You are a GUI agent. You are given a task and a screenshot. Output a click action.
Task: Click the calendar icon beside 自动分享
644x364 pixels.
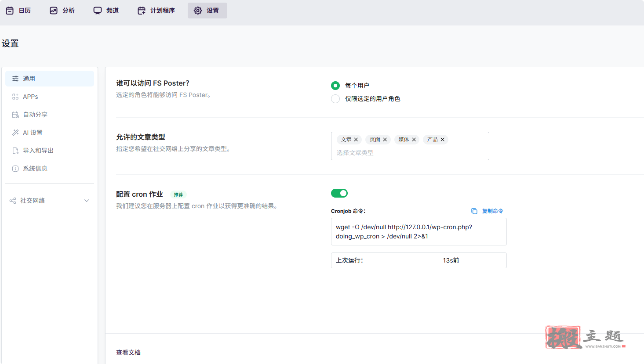(x=15, y=115)
